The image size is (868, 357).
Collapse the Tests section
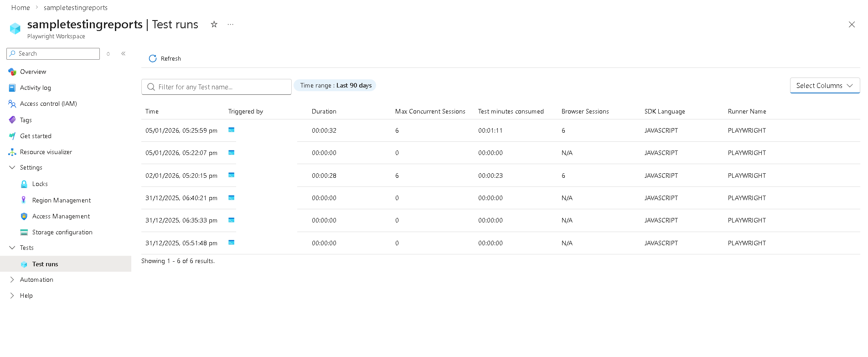[x=12, y=248]
